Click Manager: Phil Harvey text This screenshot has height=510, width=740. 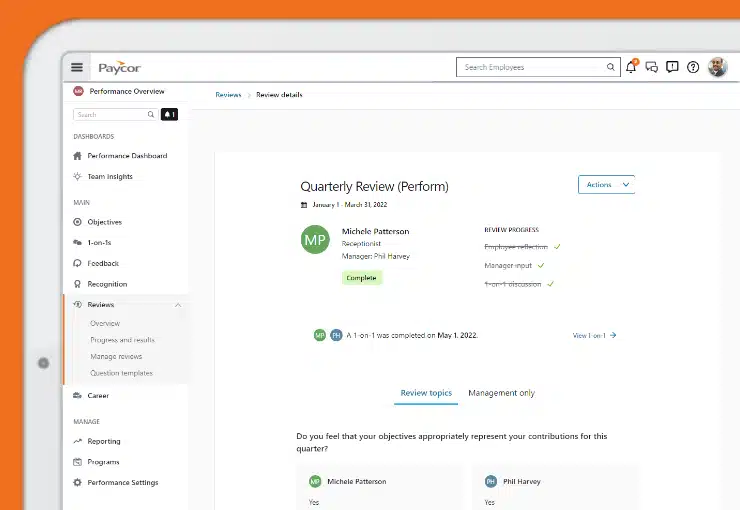[376, 256]
